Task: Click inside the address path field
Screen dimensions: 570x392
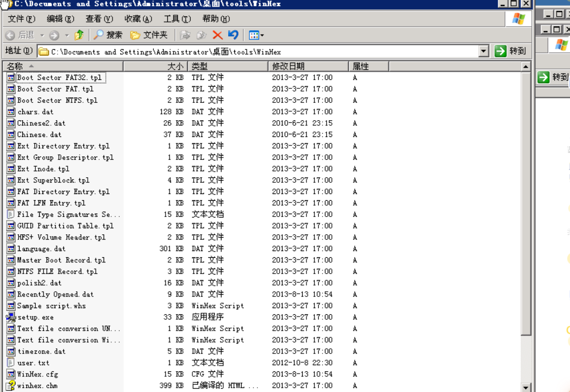Action: coord(258,51)
